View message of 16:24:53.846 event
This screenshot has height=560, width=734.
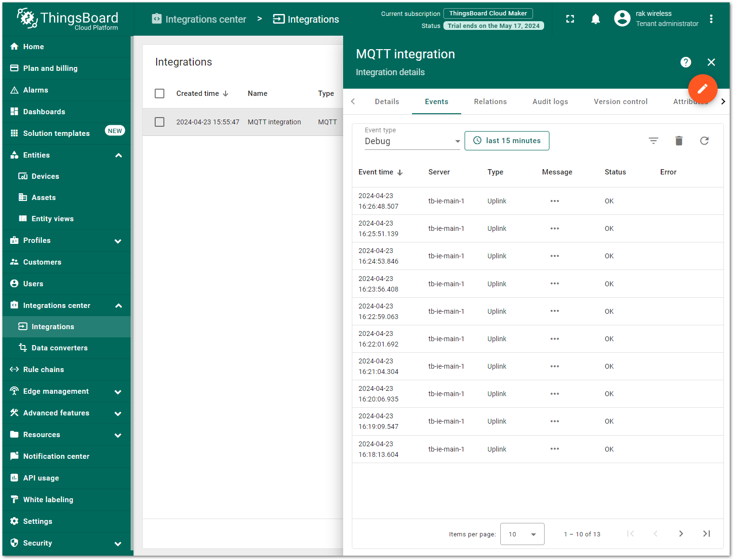pyautogui.click(x=555, y=256)
